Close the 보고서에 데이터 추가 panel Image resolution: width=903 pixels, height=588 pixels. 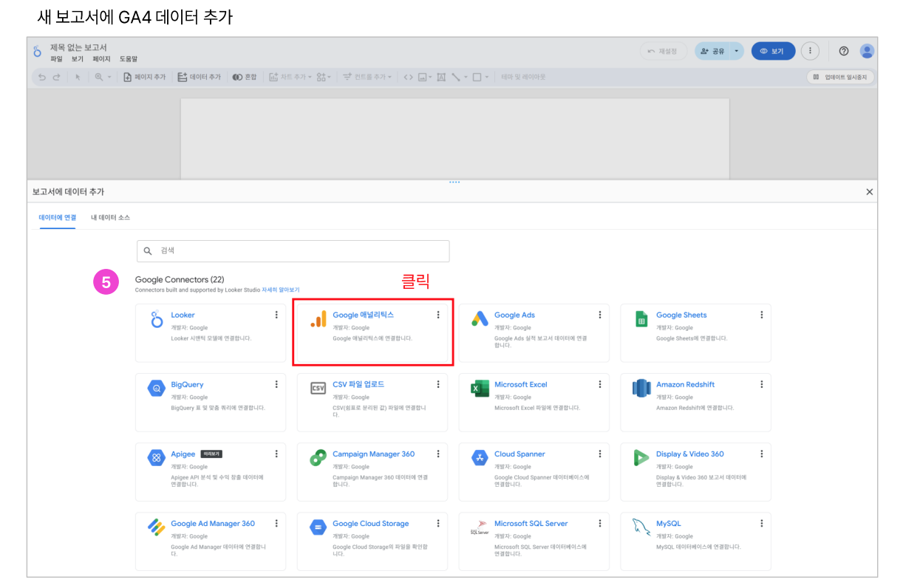point(869,192)
